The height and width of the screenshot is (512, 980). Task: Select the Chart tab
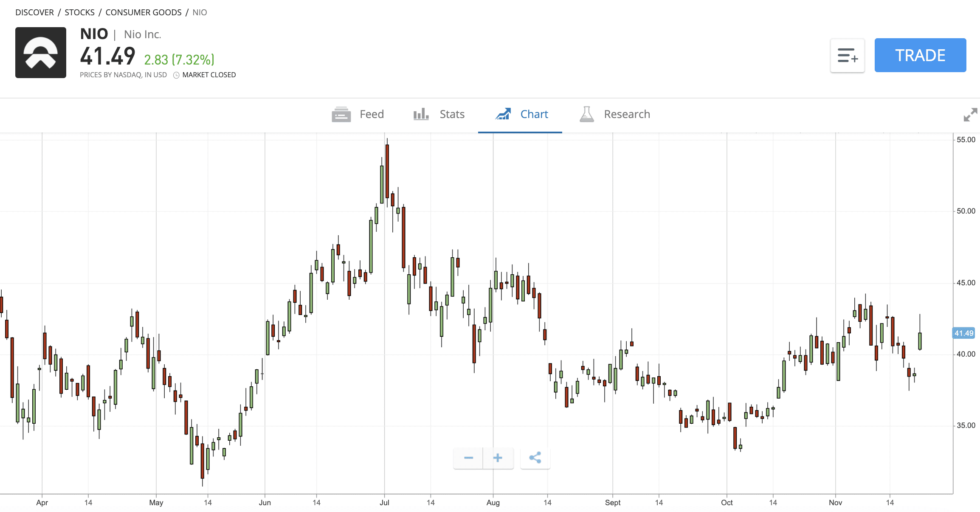point(521,114)
